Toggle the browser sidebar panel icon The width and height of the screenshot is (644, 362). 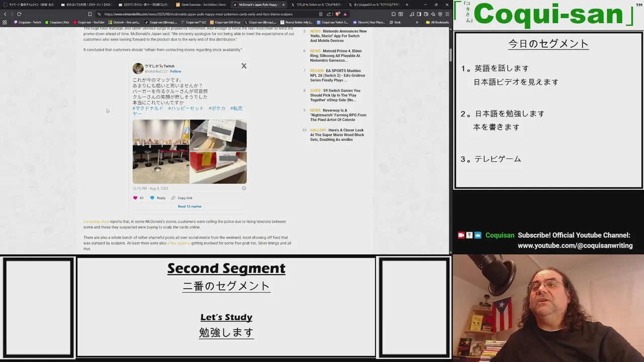(x=419, y=14)
